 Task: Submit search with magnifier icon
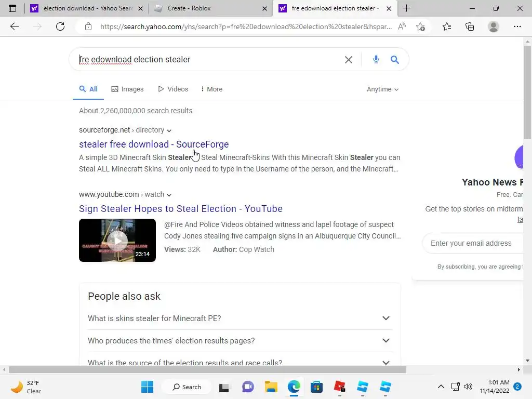pos(395,60)
